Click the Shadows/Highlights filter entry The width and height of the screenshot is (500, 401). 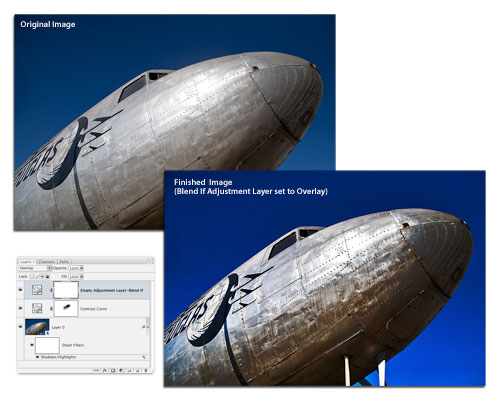click(x=58, y=357)
